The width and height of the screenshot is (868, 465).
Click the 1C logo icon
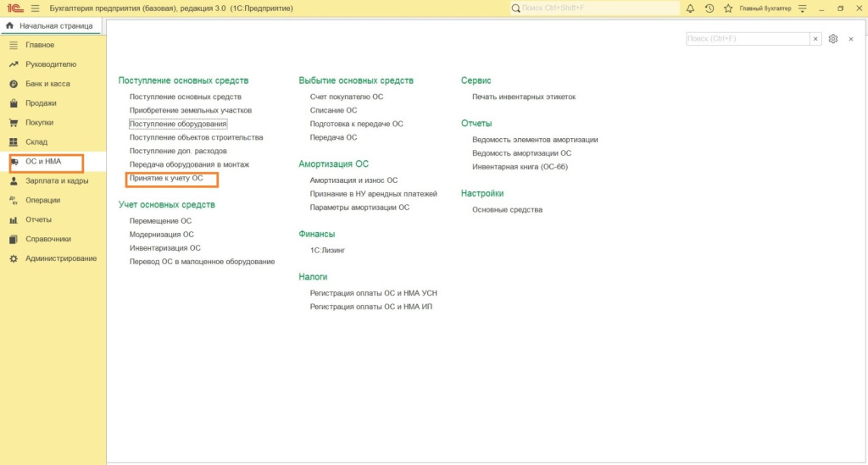(14, 8)
